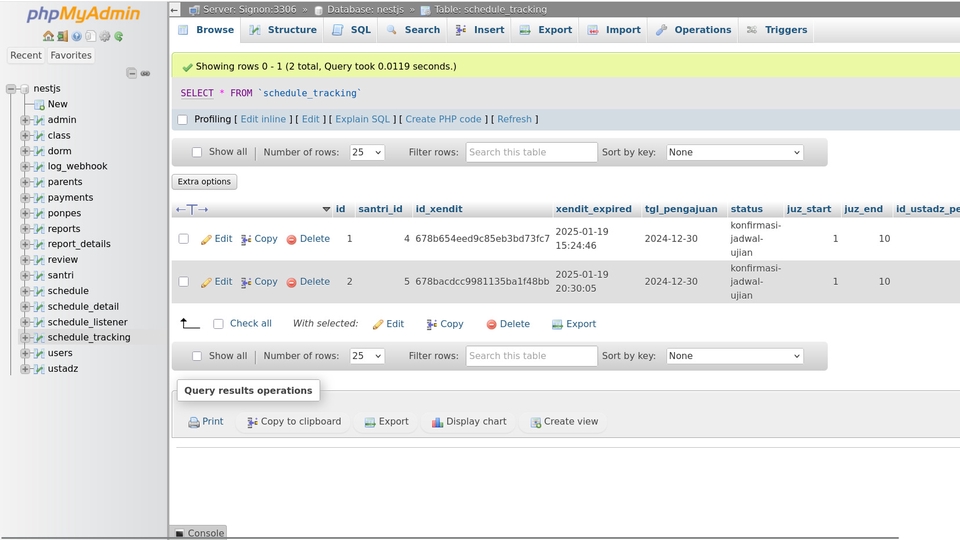Click the Home icon in sidebar

pyautogui.click(x=48, y=37)
